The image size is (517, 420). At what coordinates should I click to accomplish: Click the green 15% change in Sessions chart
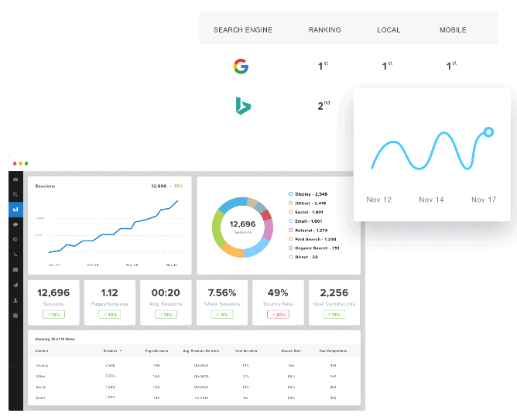point(176,186)
